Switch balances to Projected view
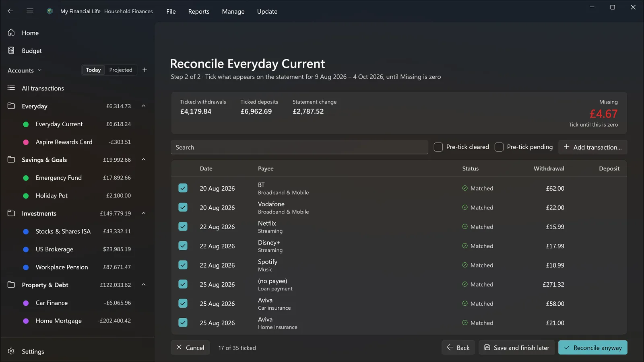 pos(121,70)
